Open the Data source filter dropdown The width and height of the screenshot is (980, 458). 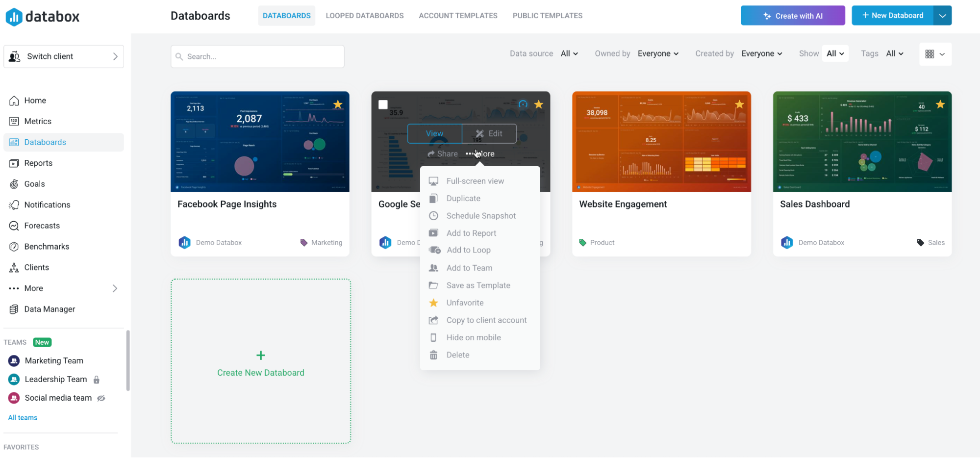click(568, 53)
